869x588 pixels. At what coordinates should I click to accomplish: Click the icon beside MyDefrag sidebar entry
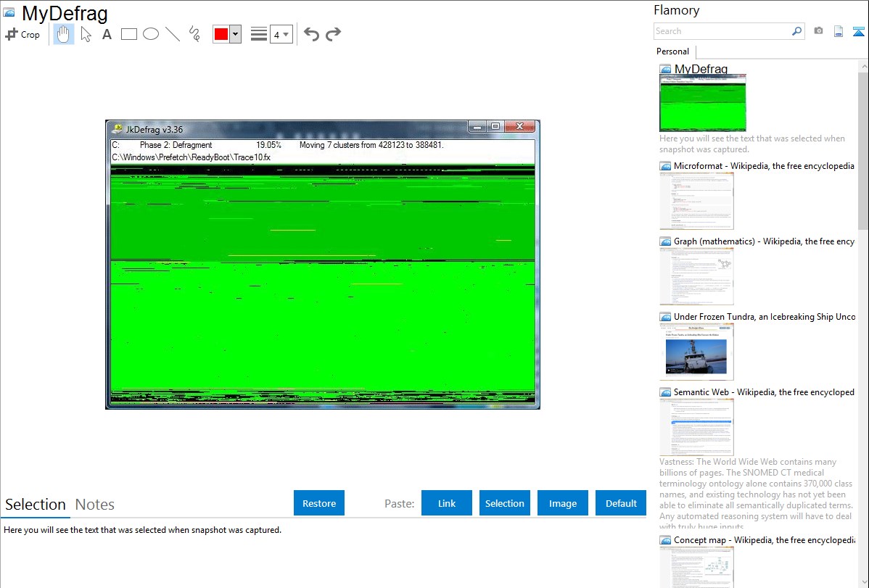pyautogui.click(x=666, y=70)
